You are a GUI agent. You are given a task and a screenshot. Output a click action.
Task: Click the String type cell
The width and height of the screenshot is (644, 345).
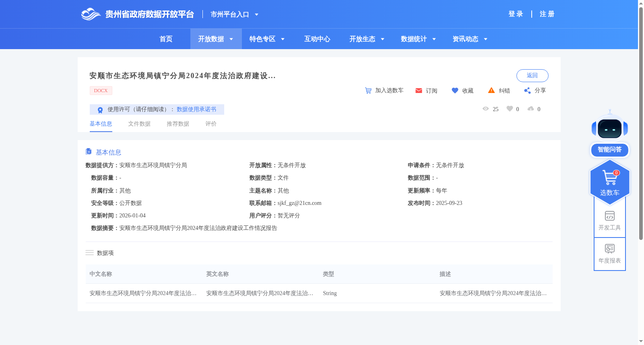click(x=330, y=293)
